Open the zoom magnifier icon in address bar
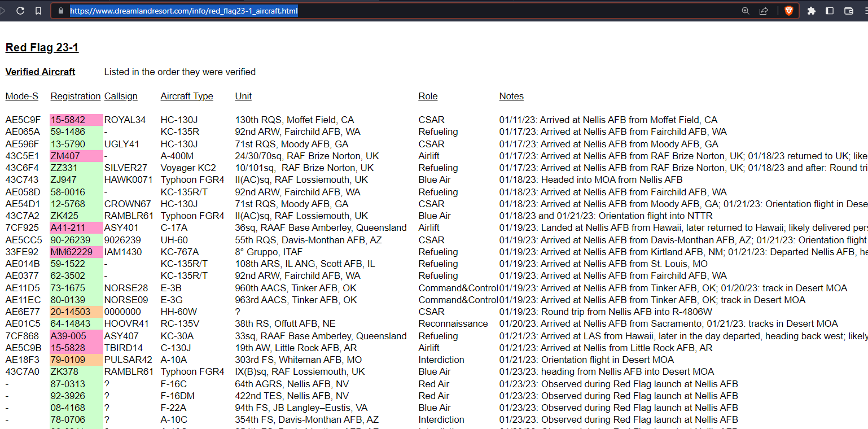Screen dimensions: 868x429 pyautogui.click(x=746, y=11)
